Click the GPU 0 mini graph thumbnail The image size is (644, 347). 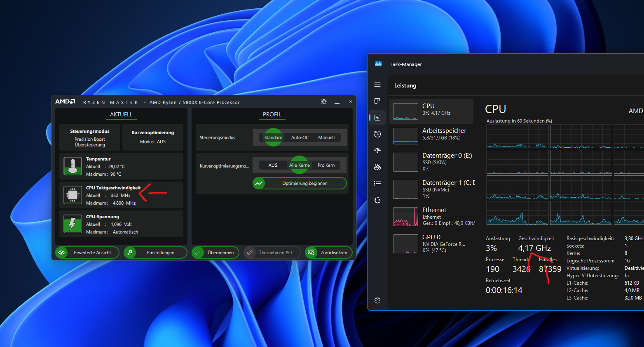(x=406, y=244)
